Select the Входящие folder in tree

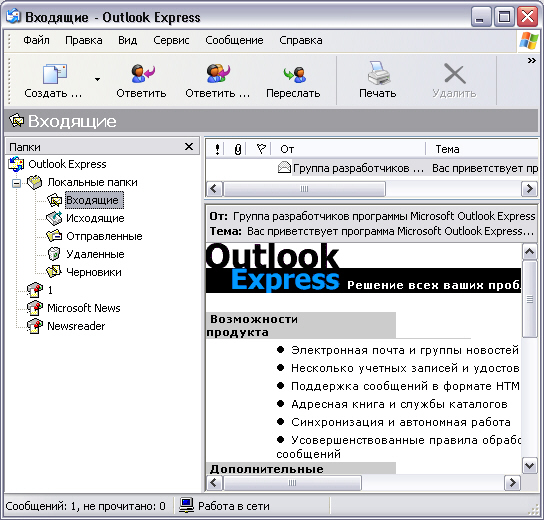(x=94, y=200)
